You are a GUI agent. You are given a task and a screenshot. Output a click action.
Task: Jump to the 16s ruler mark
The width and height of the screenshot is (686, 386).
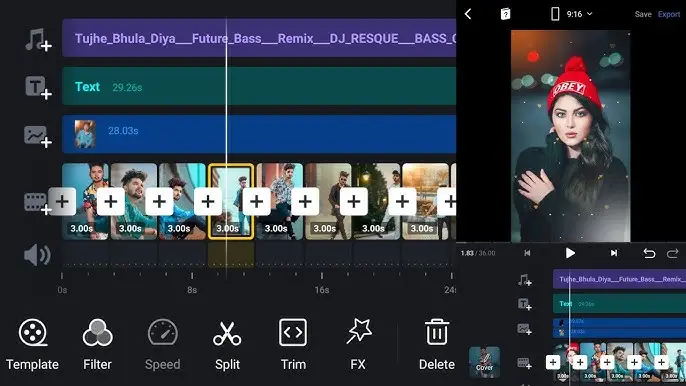(x=322, y=289)
